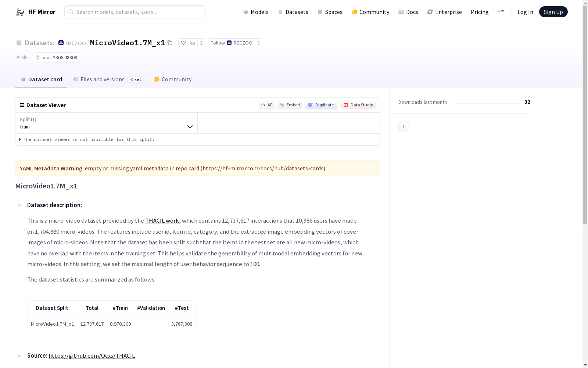Open the arxiv:2306.08808 tag
Image resolution: width=588 pixels, height=368 pixels.
(56, 57)
